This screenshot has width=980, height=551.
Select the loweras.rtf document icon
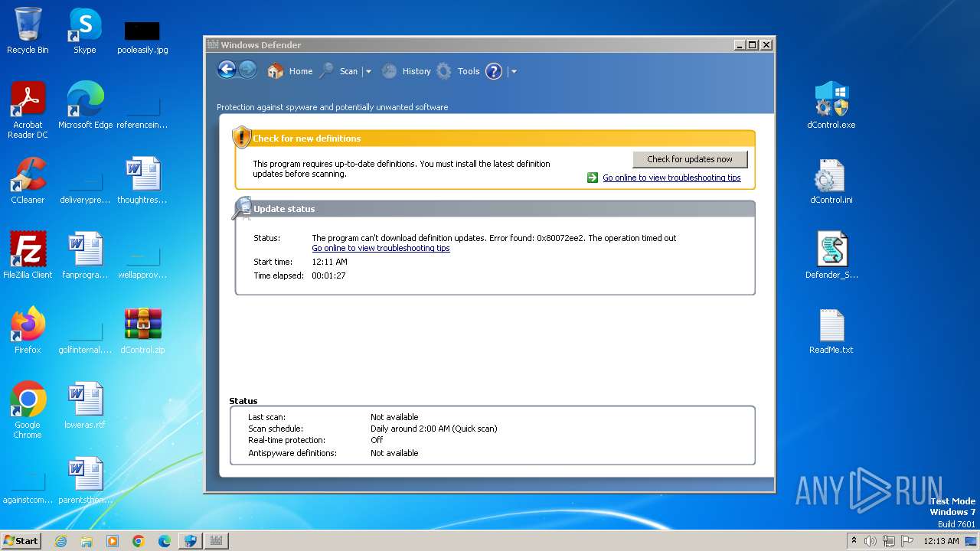85,406
